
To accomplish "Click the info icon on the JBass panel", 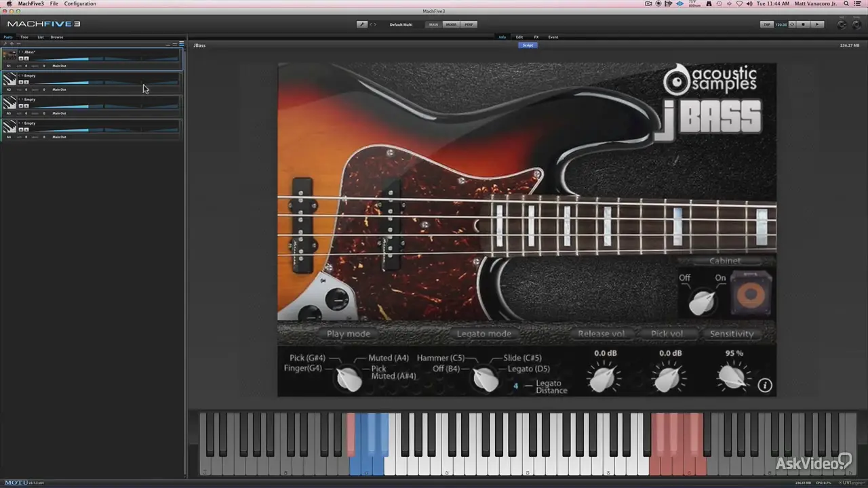I will click(x=765, y=386).
